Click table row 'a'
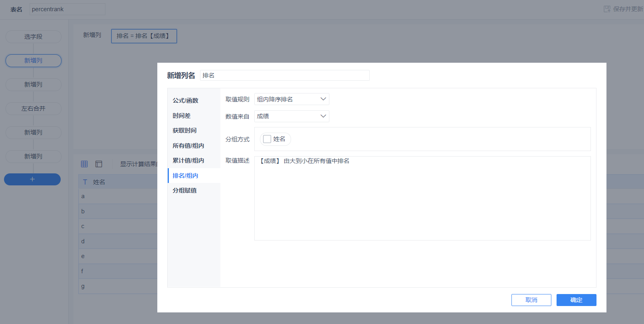The width and height of the screenshot is (644, 324). coord(118,196)
